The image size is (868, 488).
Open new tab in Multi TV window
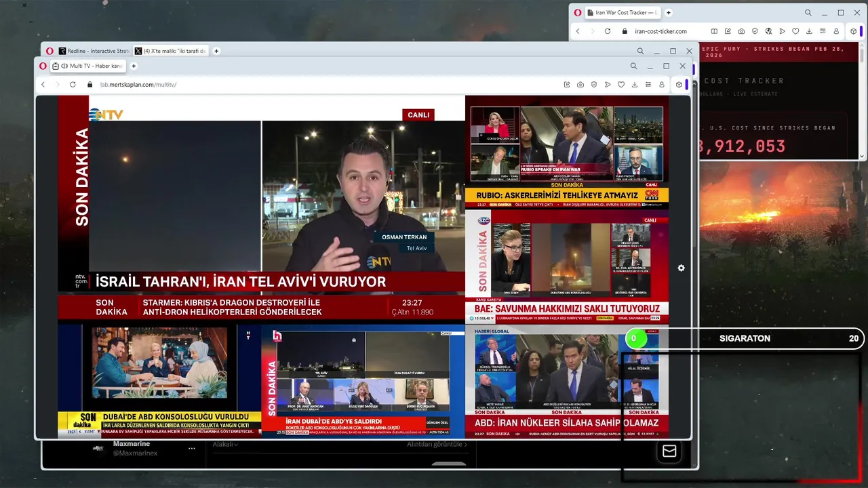134,66
